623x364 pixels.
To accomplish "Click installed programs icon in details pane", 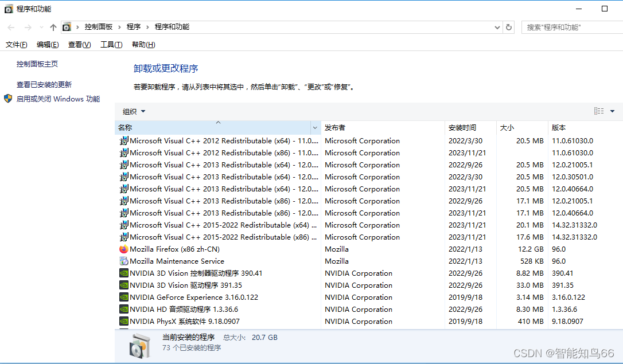I will [139, 346].
